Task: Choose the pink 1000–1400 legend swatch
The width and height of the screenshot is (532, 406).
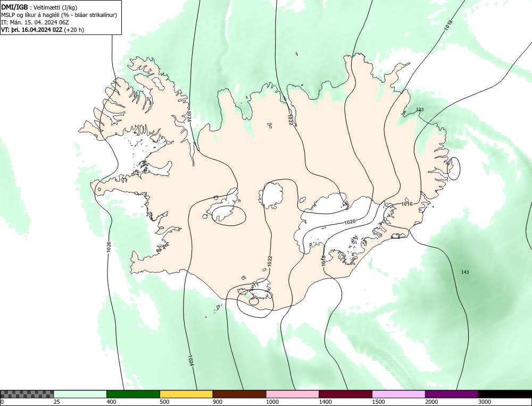Action: (293, 394)
